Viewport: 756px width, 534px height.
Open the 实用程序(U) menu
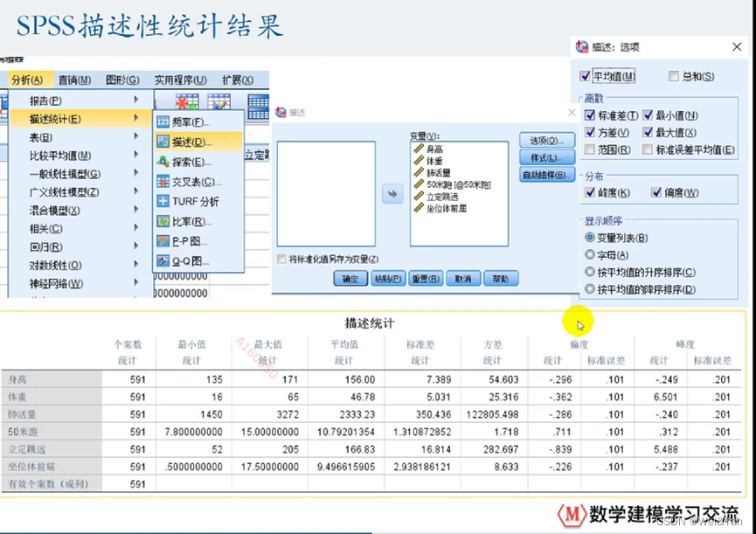tap(180, 80)
